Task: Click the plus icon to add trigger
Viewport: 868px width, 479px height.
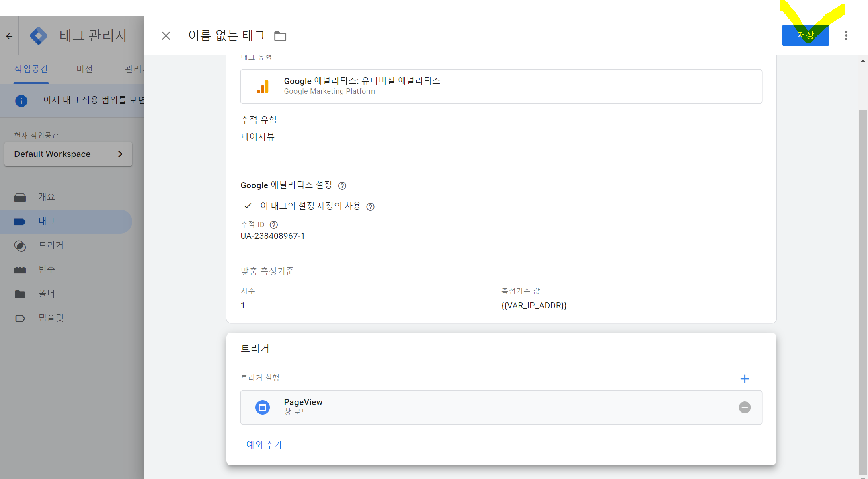Action: (x=744, y=379)
